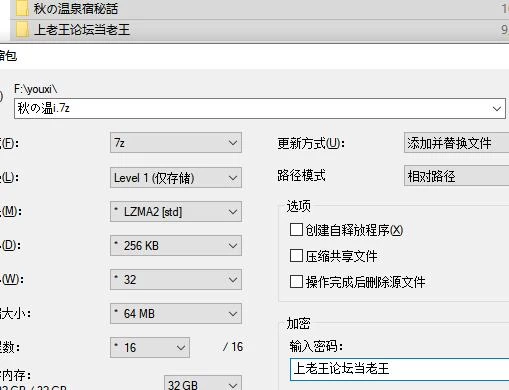Open the 添加并替换文件 update mode dropdown

456,143
